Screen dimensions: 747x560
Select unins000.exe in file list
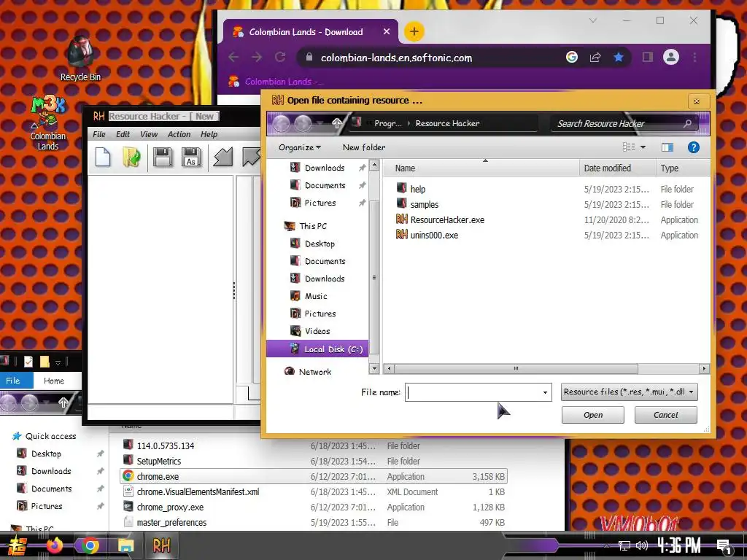(427, 235)
